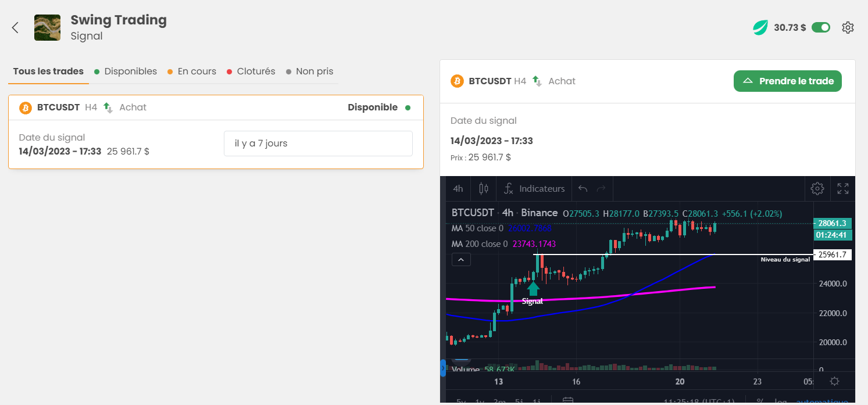Collapse the indicator legend chevron
Screen dimensions: 868x405
tap(461, 260)
